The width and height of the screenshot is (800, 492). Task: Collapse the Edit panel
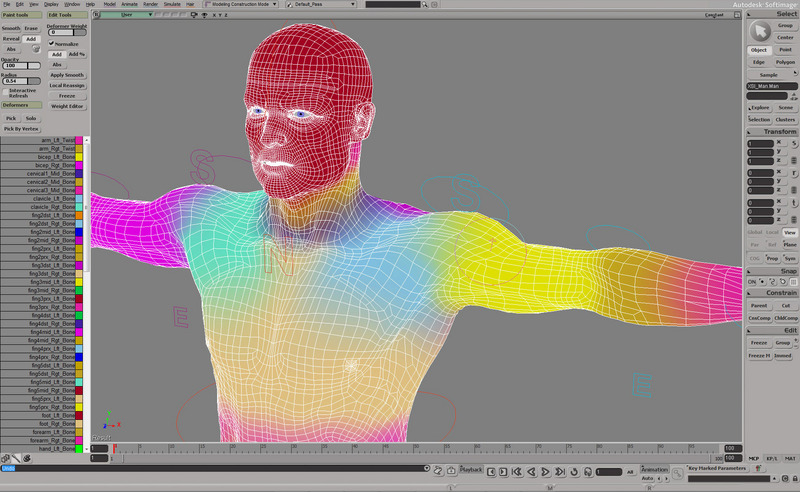click(x=749, y=331)
